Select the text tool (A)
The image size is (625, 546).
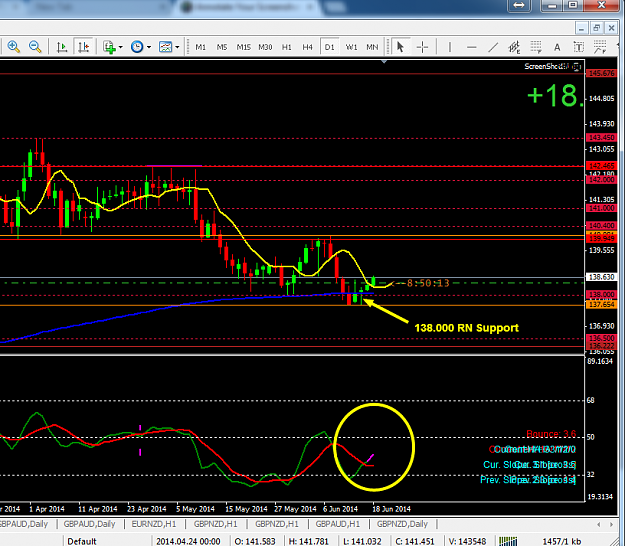coord(557,47)
